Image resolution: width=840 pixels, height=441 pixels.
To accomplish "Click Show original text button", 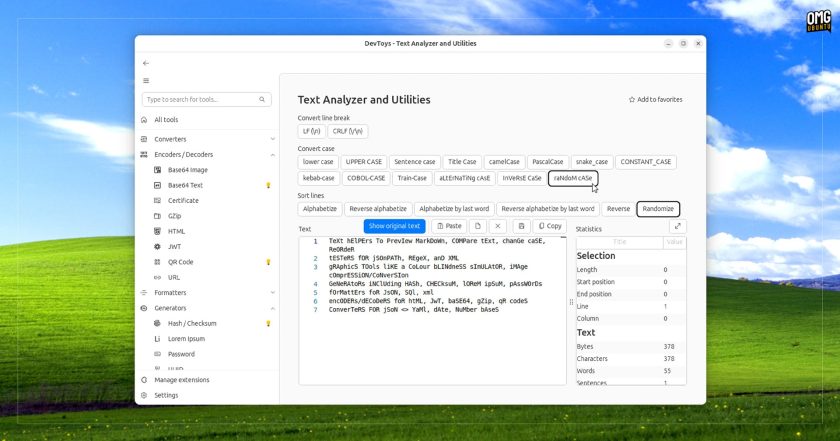I will 394,226.
